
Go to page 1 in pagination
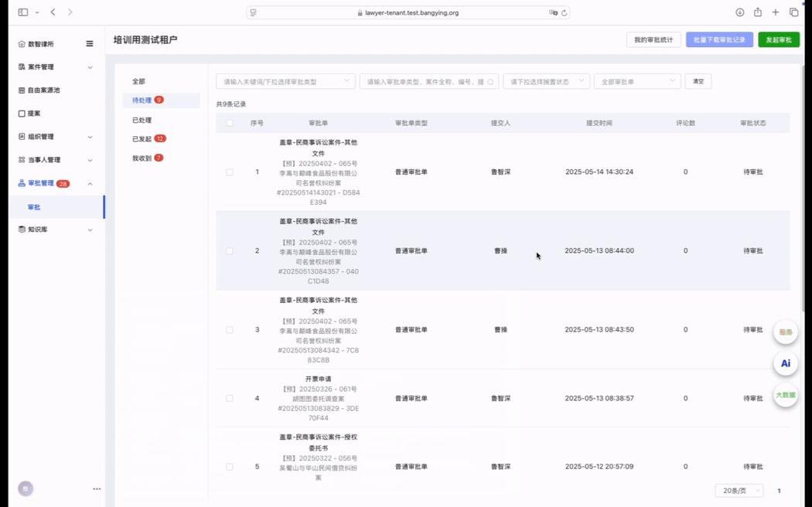point(779,491)
